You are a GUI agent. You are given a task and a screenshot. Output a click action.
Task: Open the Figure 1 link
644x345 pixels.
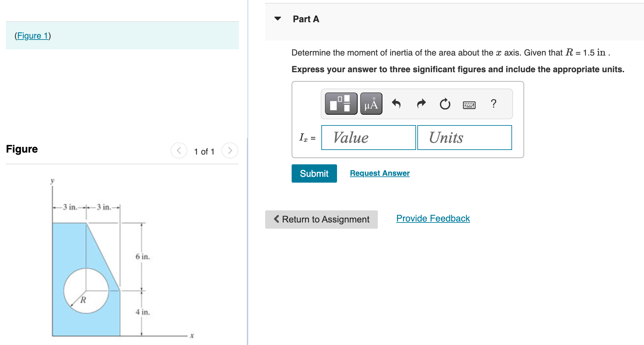coord(33,36)
